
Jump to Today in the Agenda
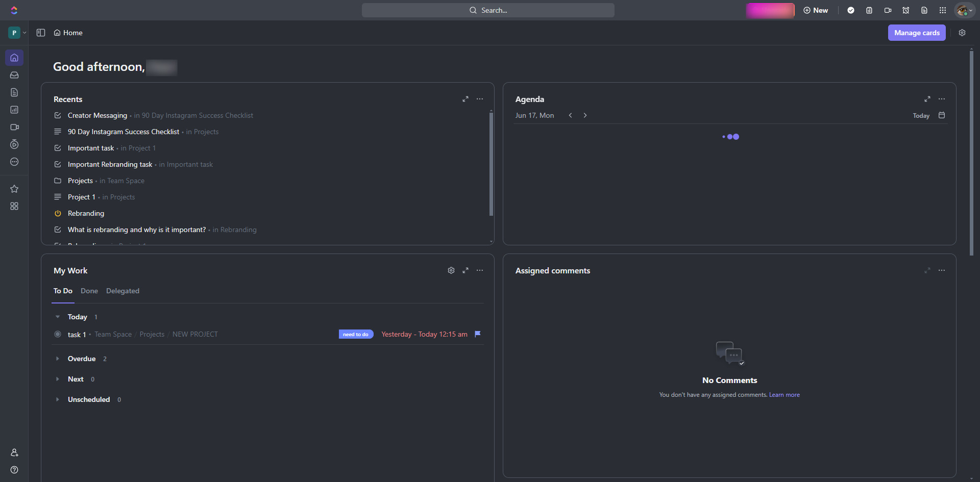(921, 116)
